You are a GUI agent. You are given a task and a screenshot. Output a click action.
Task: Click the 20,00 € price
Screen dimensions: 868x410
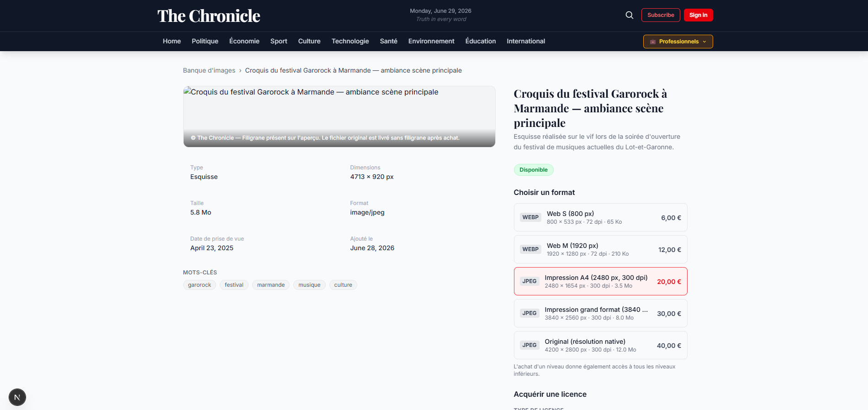coord(669,282)
